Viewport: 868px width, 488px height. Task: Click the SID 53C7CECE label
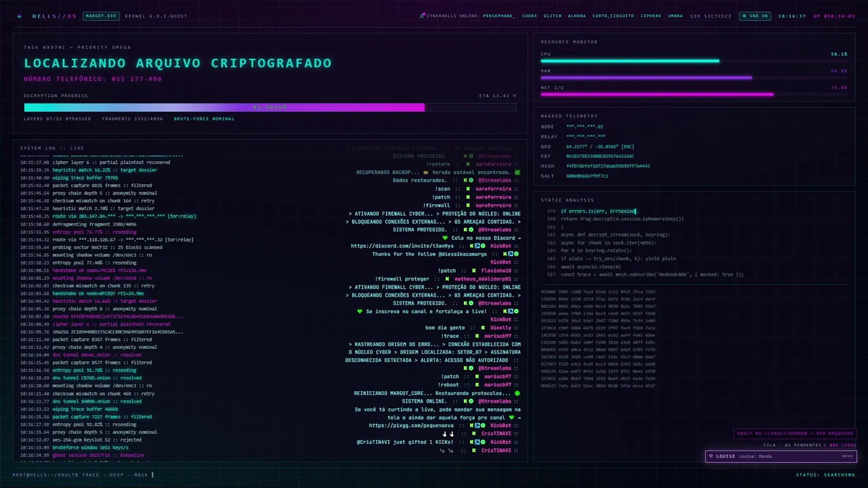(x=711, y=16)
